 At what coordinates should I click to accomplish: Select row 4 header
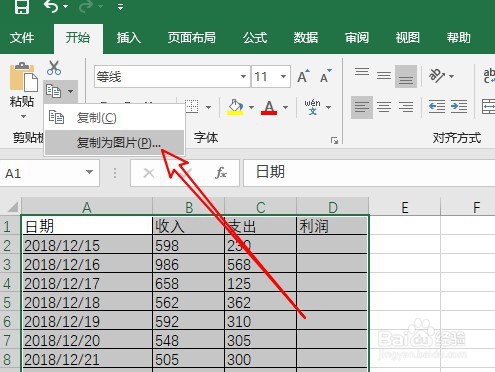pos(11,283)
